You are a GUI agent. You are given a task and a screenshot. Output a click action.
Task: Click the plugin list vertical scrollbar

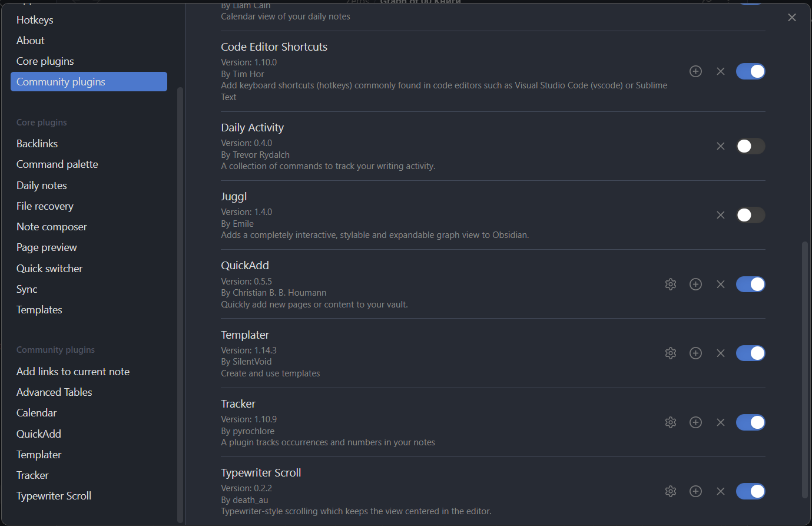[805, 370]
